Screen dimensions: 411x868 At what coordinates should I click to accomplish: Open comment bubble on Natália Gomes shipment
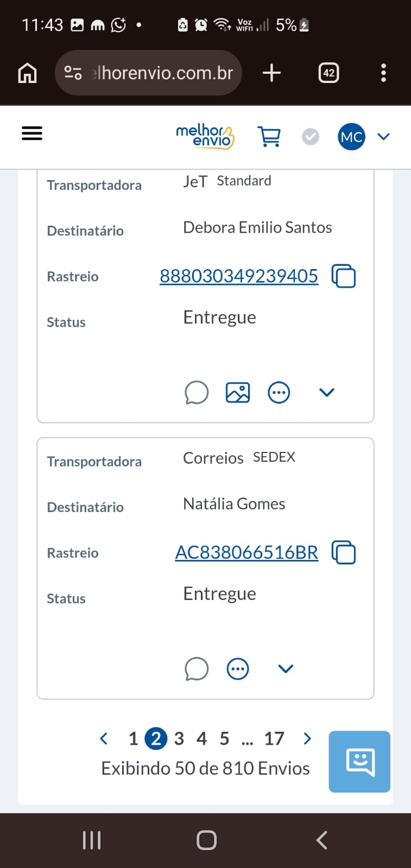pos(197,669)
